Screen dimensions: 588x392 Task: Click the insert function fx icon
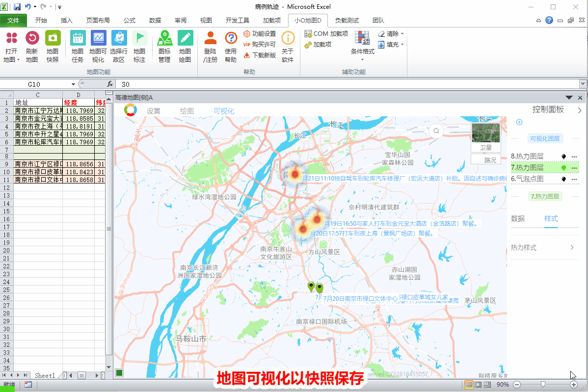point(110,84)
